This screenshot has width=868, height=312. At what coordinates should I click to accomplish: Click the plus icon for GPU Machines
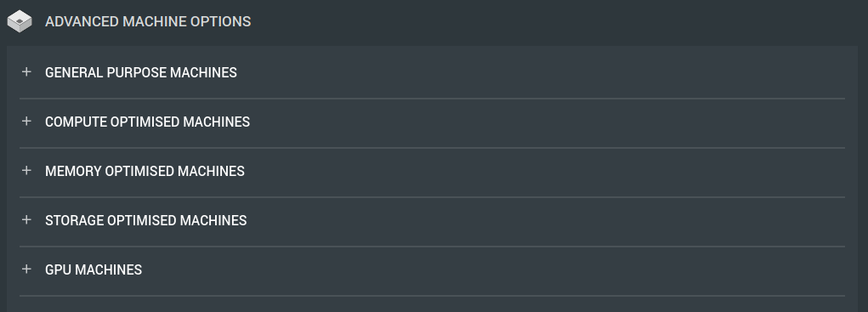pos(26,269)
